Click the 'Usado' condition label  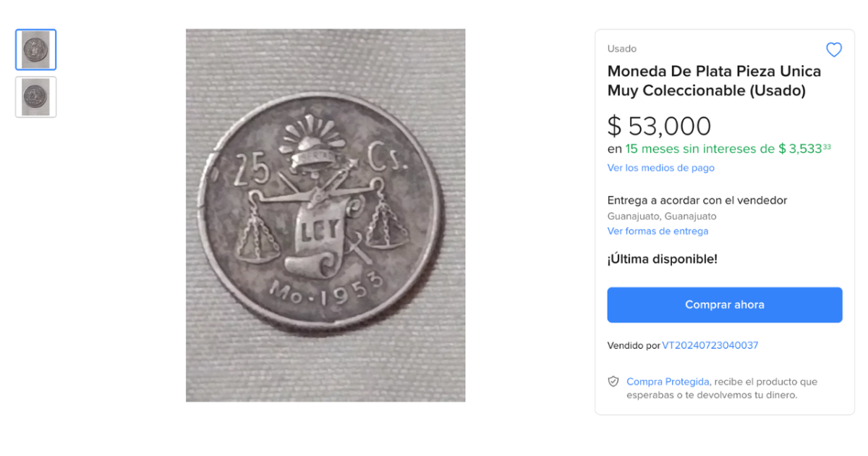(x=621, y=48)
